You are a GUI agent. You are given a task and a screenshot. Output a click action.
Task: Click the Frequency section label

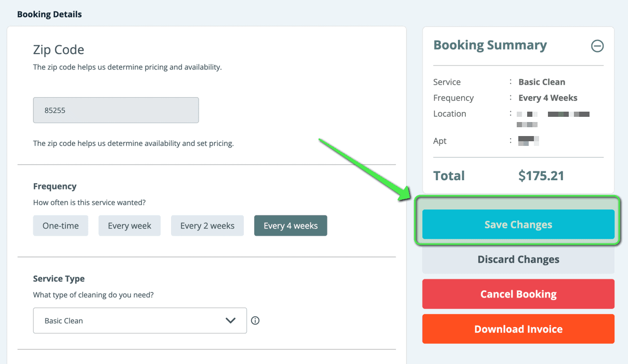tap(55, 186)
